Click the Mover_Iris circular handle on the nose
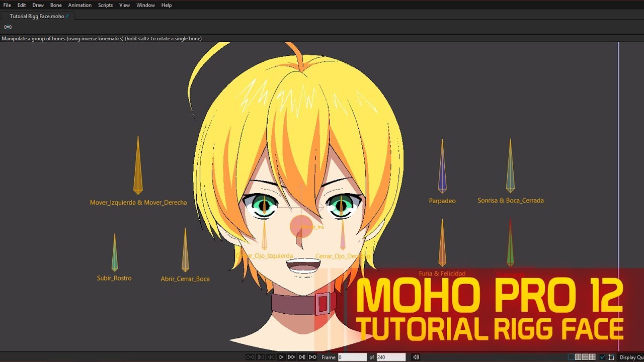Screen dimensions: 644x362 (301, 226)
